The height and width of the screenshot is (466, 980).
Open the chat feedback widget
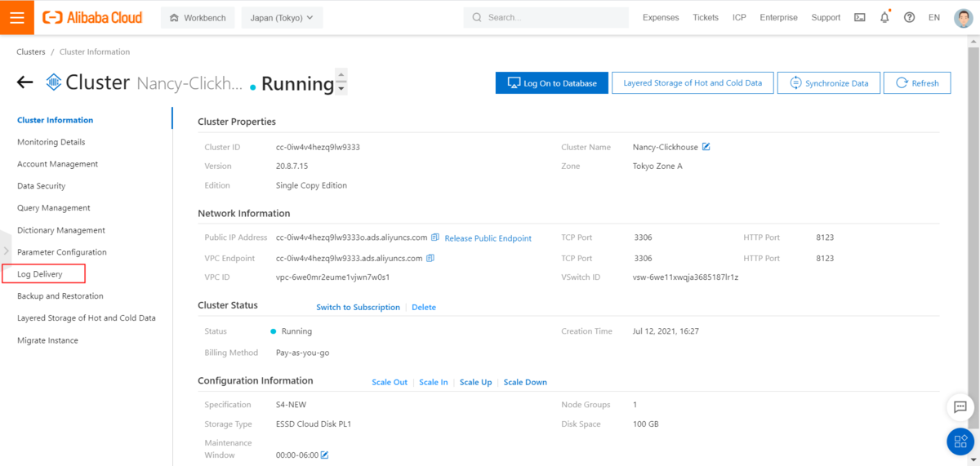pos(960,407)
